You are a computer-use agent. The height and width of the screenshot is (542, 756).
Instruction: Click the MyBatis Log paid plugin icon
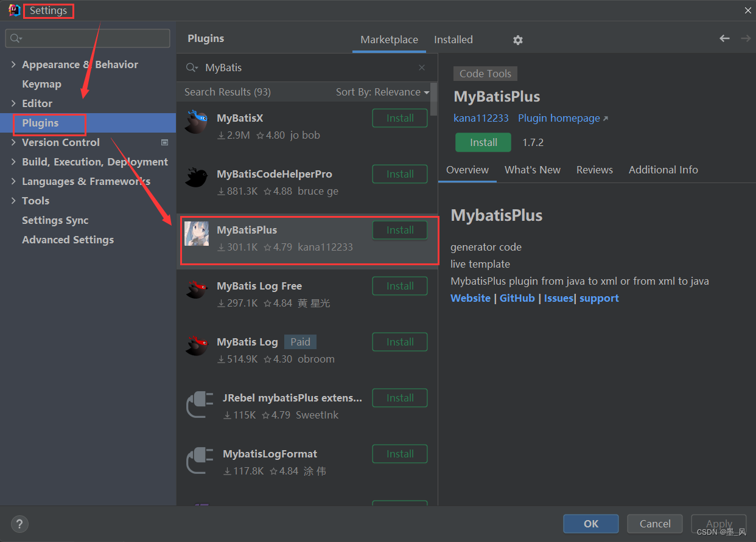coord(197,346)
